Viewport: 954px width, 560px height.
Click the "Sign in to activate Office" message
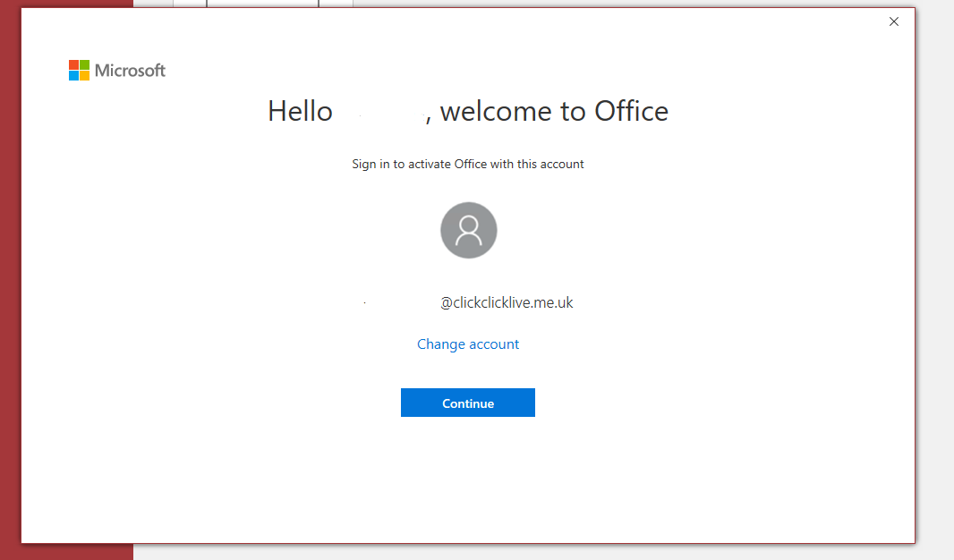coord(468,165)
